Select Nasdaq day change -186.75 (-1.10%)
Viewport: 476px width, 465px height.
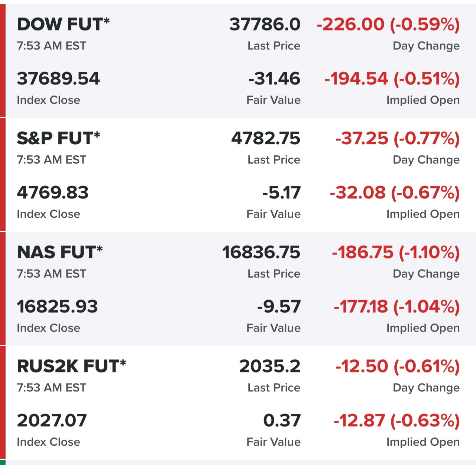[x=396, y=252]
